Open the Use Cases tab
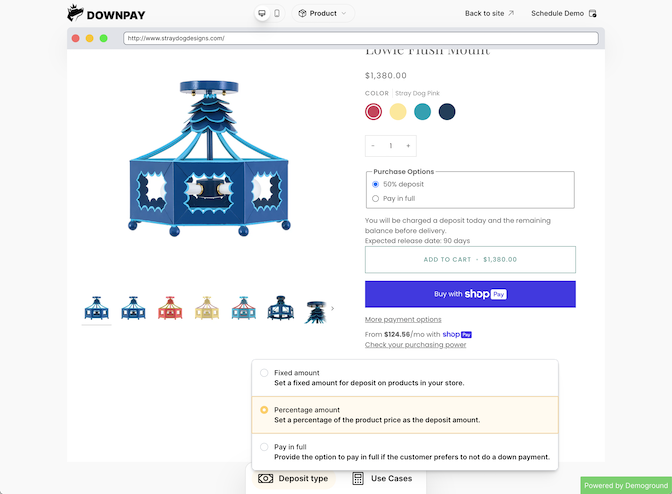The width and height of the screenshot is (672, 494). 382,478
